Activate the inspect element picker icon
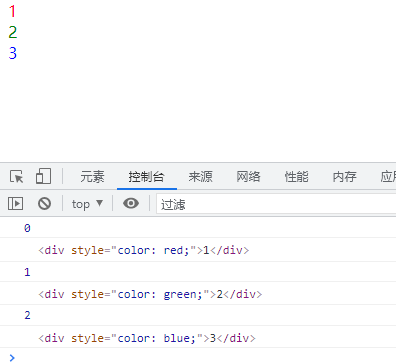396x363 pixels. click(17, 176)
